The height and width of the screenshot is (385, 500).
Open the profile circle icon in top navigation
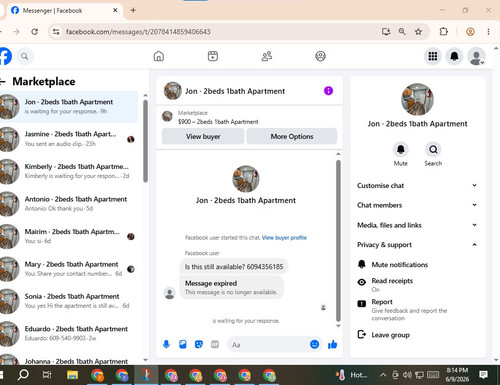coord(320,56)
